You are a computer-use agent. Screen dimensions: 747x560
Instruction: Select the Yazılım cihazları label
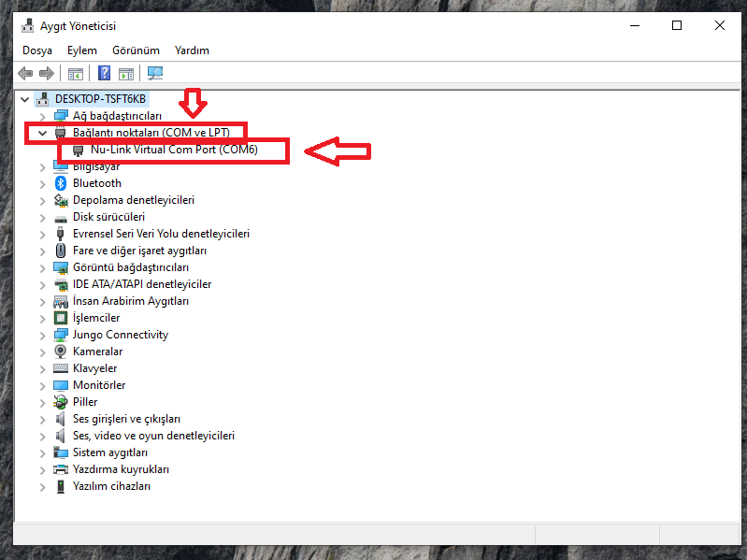tap(111, 486)
